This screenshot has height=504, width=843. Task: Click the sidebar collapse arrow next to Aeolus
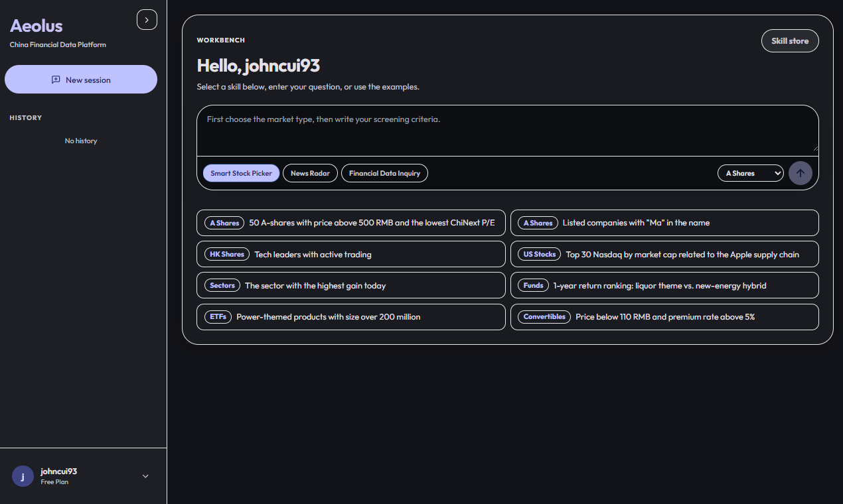click(x=147, y=19)
